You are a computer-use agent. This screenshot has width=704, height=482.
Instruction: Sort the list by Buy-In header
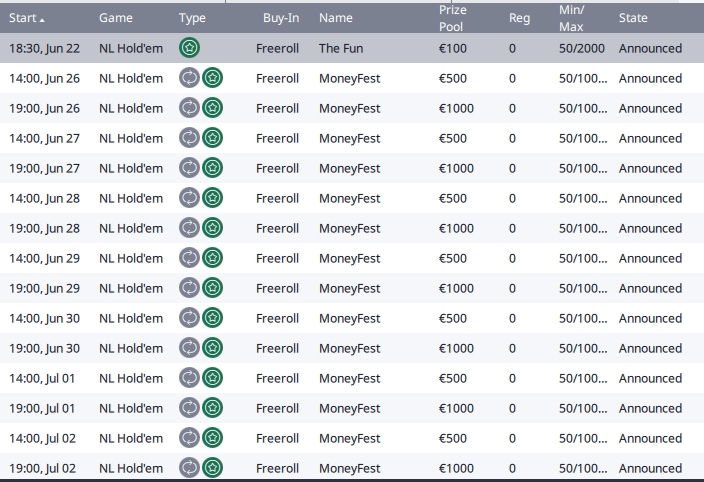[279, 18]
